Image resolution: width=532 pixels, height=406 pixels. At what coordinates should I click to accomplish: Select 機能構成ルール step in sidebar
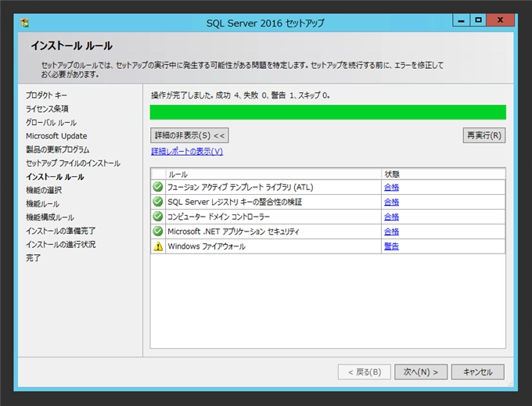point(50,217)
